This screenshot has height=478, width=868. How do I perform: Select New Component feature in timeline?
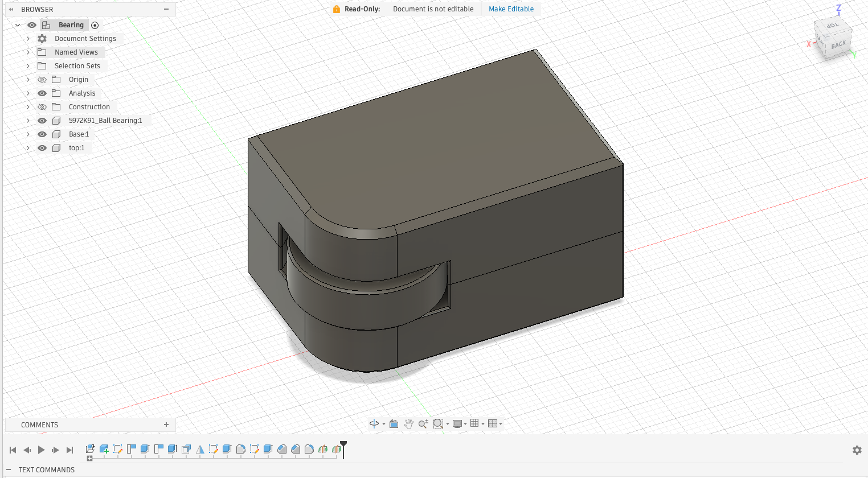(104, 449)
